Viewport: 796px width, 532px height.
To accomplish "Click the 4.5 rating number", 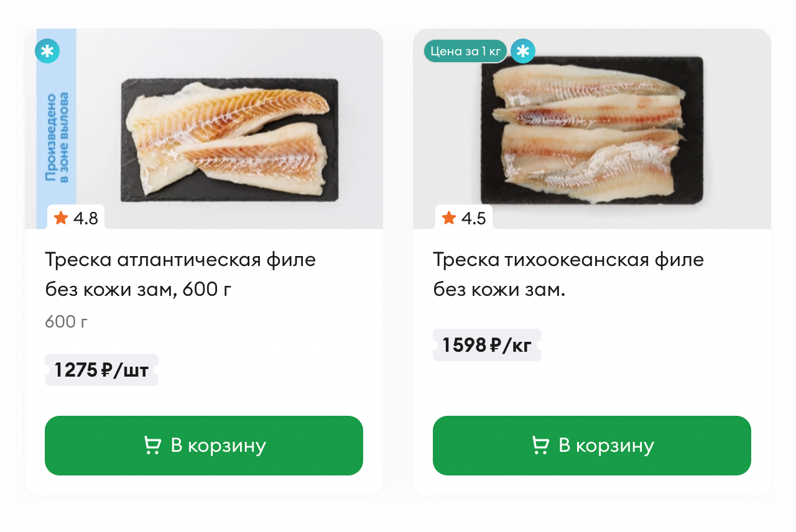I will 474,218.
